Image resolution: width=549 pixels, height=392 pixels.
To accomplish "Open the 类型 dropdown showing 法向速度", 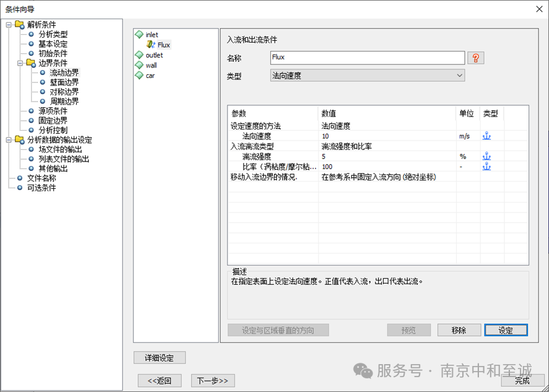I will [x=367, y=76].
